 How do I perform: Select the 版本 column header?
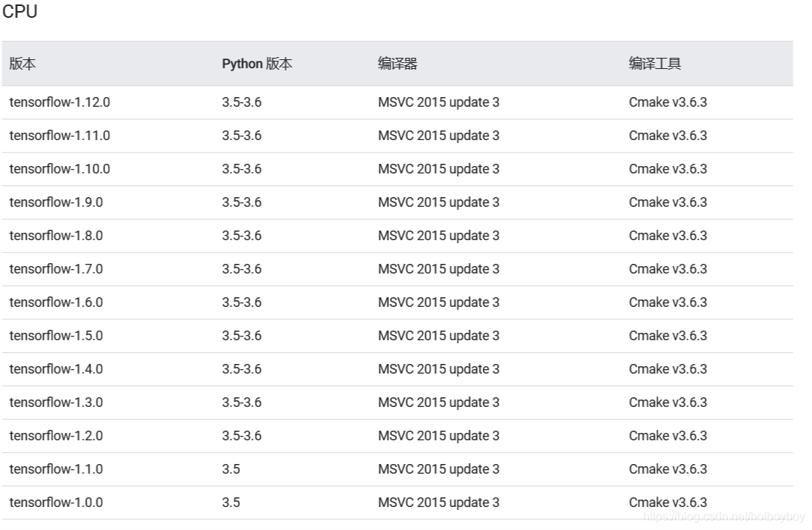point(22,64)
